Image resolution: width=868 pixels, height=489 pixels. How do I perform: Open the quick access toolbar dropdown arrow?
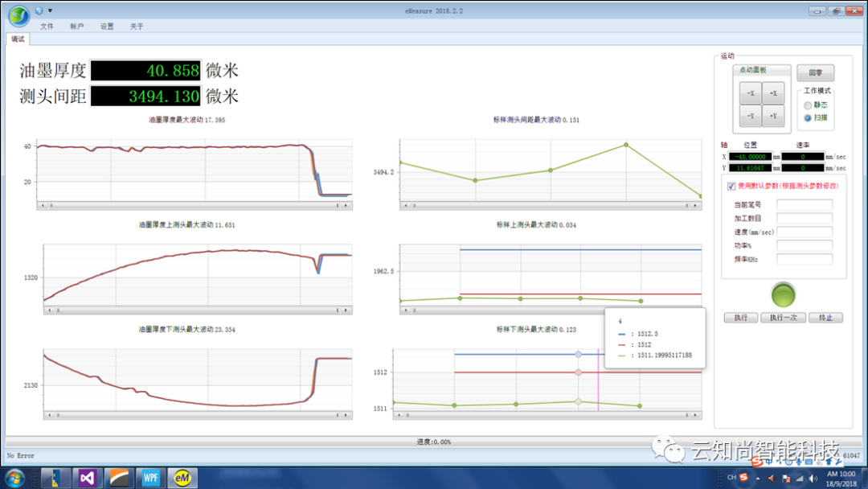coord(51,10)
